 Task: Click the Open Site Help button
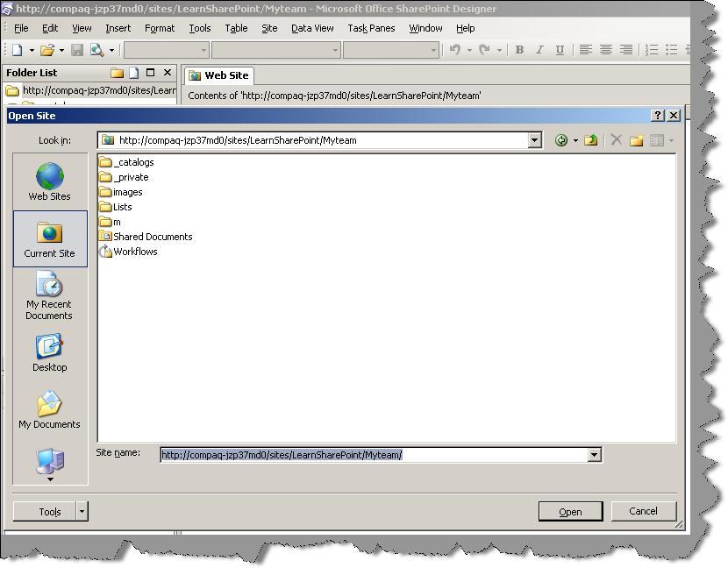pos(658,116)
